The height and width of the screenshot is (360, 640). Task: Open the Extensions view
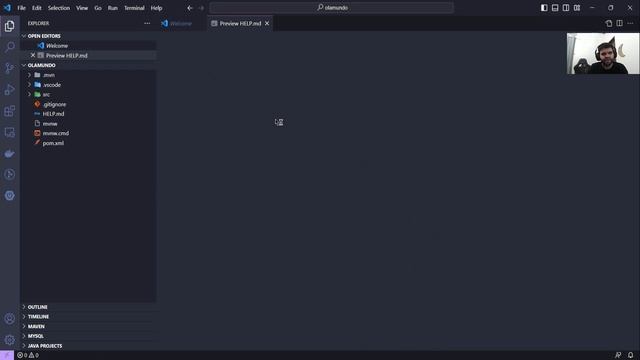click(9, 111)
